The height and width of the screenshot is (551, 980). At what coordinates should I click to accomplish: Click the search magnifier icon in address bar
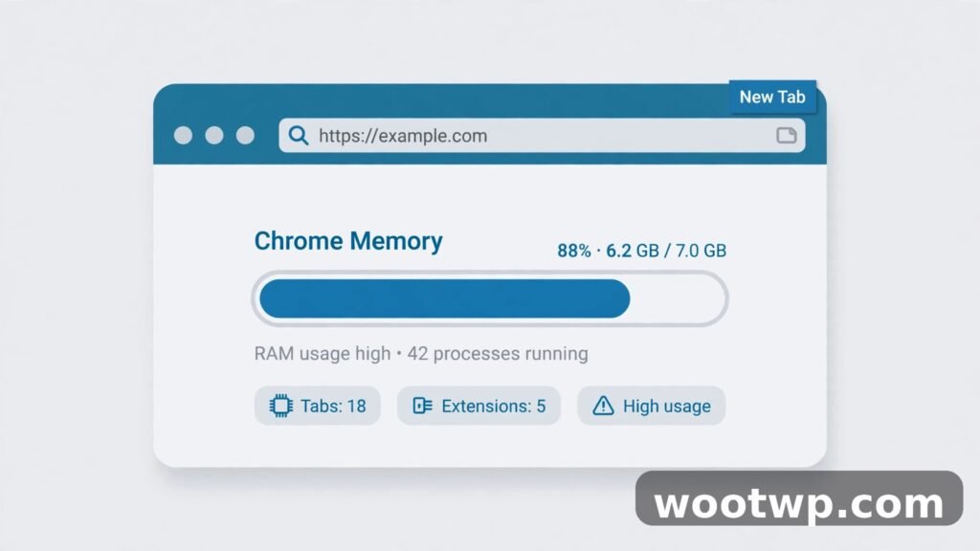299,136
